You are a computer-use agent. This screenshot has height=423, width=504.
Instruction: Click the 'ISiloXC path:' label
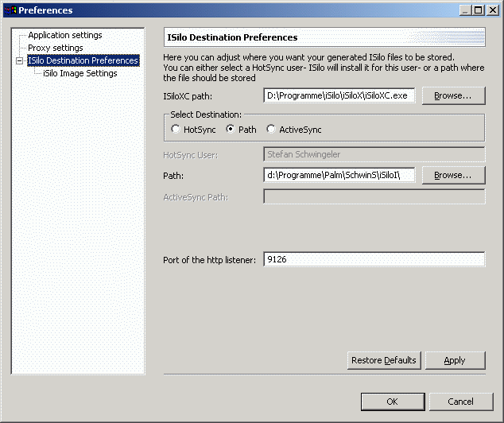click(x=188, y=96)
